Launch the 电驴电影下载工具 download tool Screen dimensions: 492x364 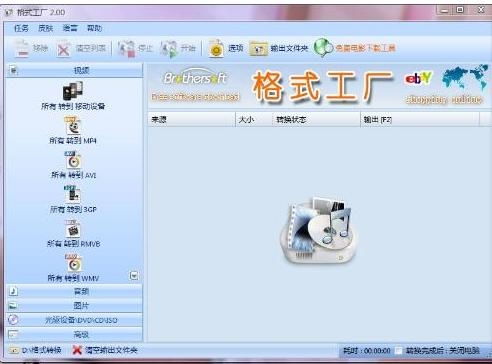point(355,48)
